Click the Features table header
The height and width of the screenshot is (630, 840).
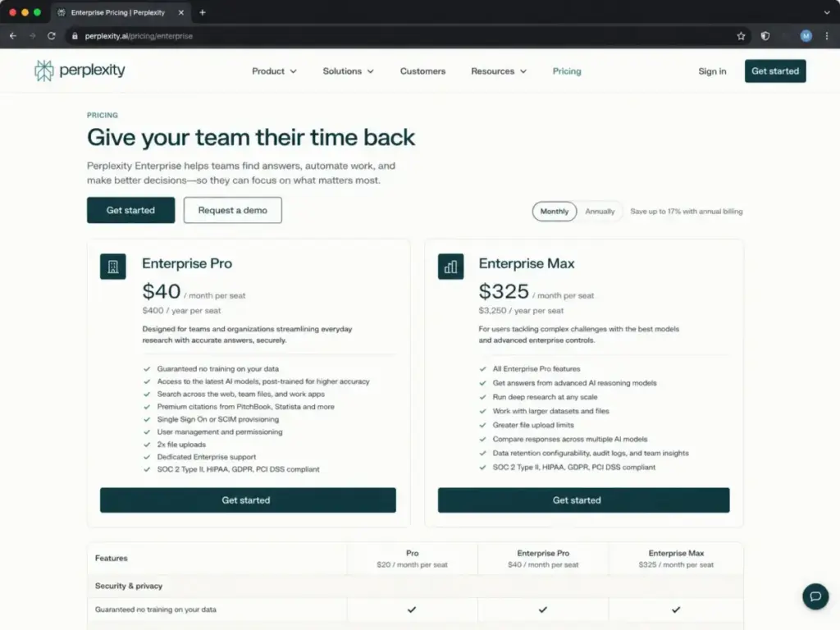pos(112,558)
